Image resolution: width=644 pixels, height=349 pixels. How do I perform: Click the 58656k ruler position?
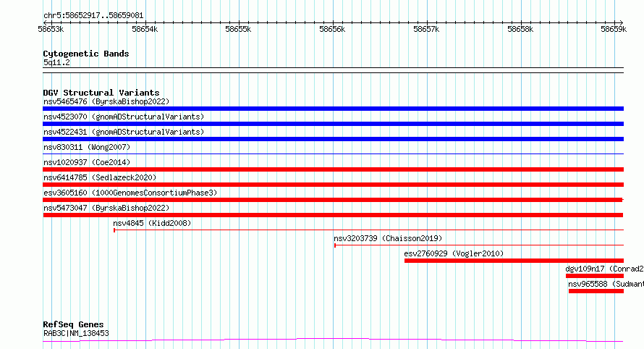point(332,29)
